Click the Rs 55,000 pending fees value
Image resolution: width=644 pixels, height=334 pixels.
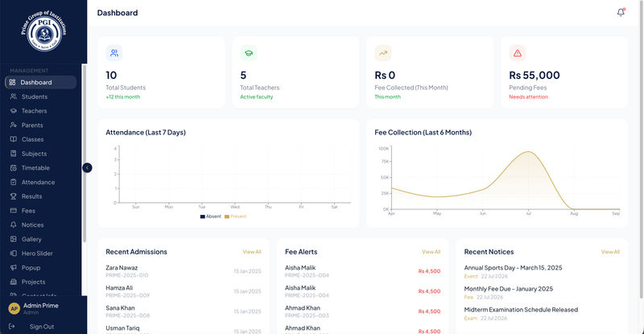tap(535, 75)
